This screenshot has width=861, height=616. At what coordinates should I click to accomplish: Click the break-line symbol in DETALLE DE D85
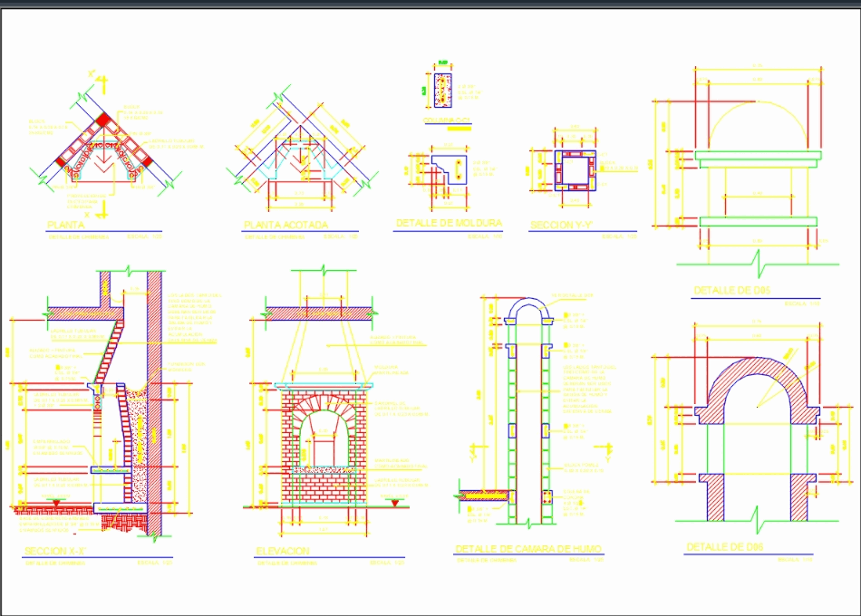[x=759, y=263]
